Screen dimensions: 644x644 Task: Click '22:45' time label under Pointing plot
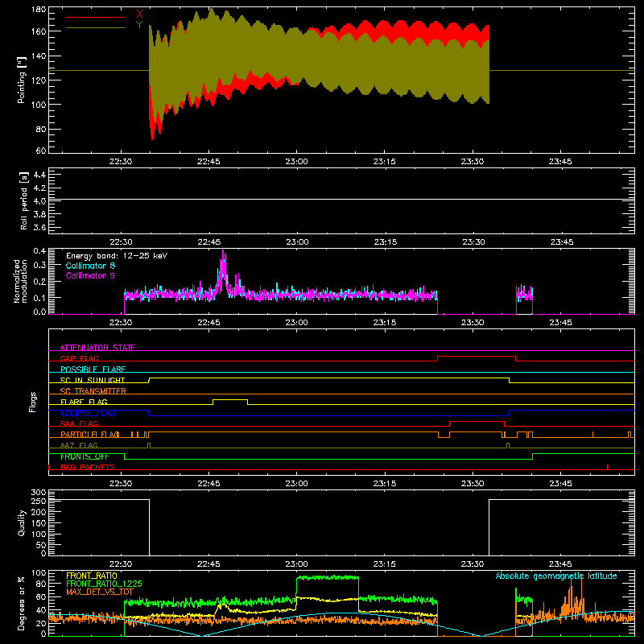(208, 162)
